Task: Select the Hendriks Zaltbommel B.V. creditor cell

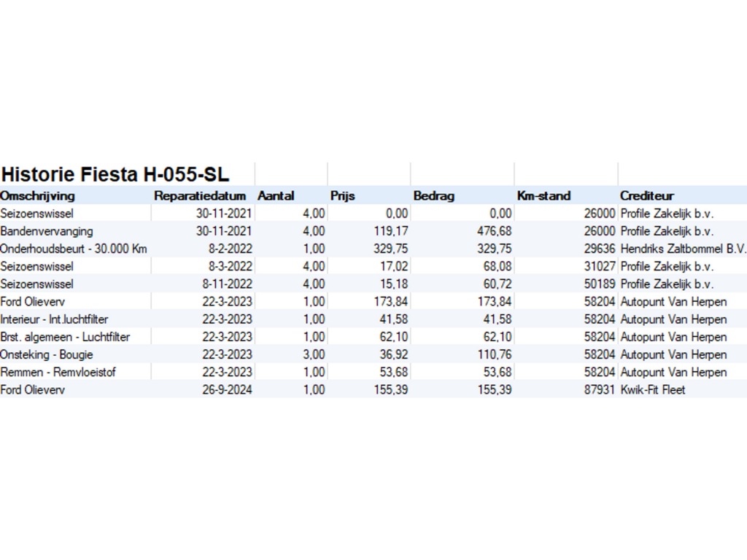Action: click(683, 249)
